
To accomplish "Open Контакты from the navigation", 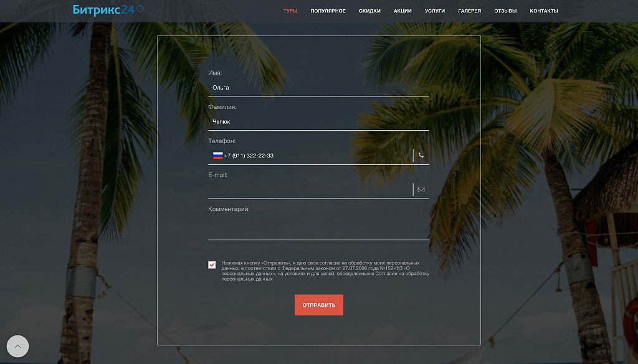I will tap(544, 11).
